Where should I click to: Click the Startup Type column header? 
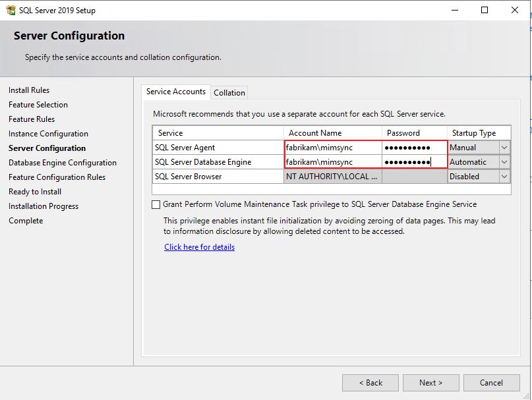[479, 133]
